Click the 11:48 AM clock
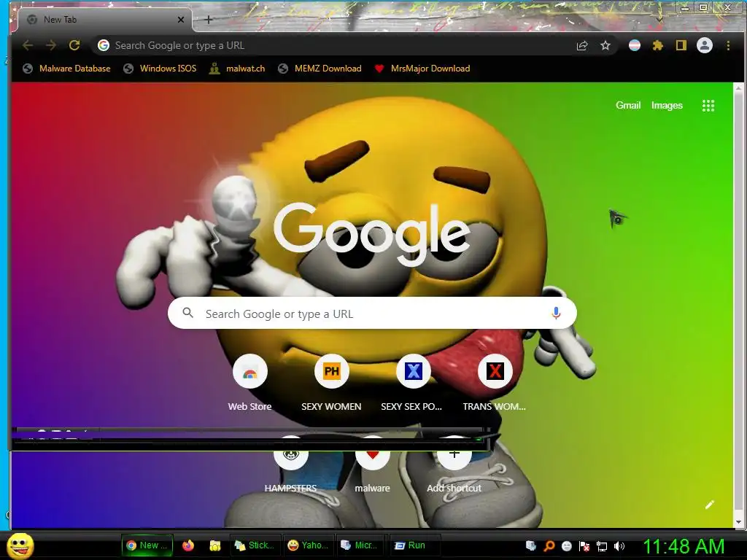 [x=684, y=546]
